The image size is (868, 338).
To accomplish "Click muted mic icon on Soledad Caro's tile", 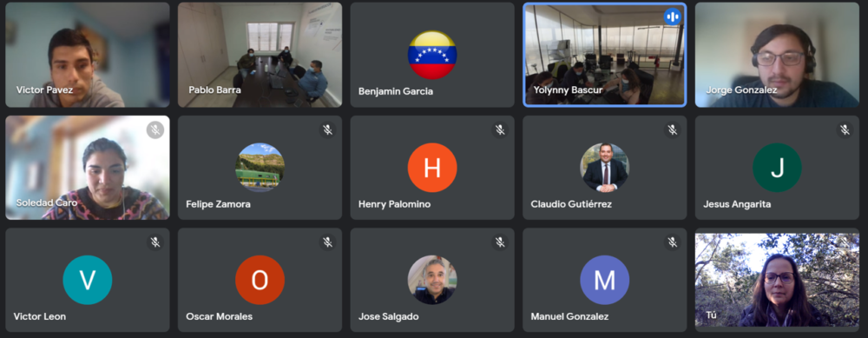I will point(155,129).
